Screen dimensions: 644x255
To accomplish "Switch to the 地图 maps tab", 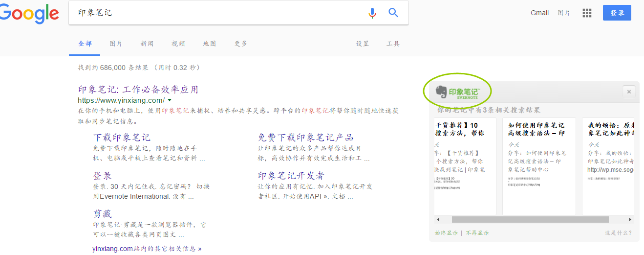I will (210, 44).
